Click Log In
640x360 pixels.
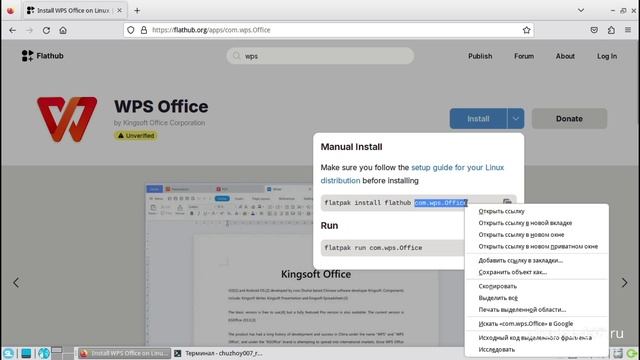click(x=607, y=56)
